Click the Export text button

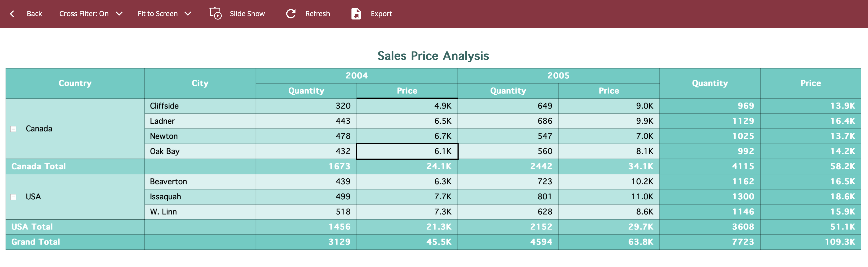(381, 14)
